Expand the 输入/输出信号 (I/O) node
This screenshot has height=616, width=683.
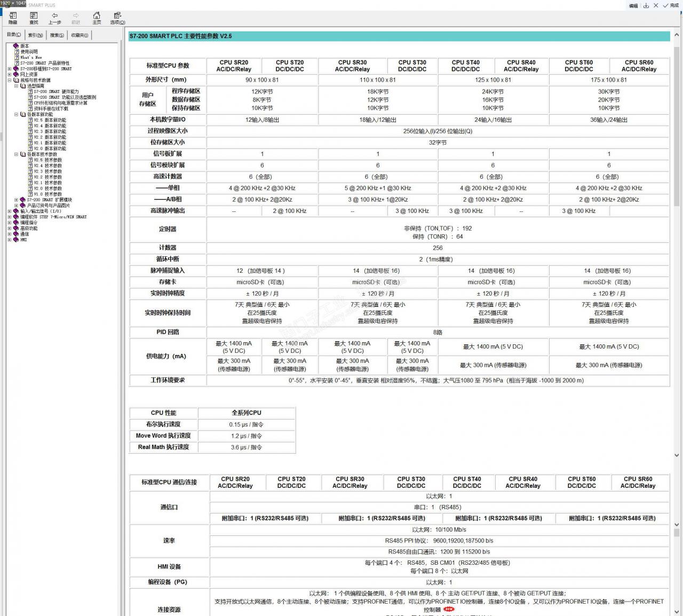click(9, 211)
